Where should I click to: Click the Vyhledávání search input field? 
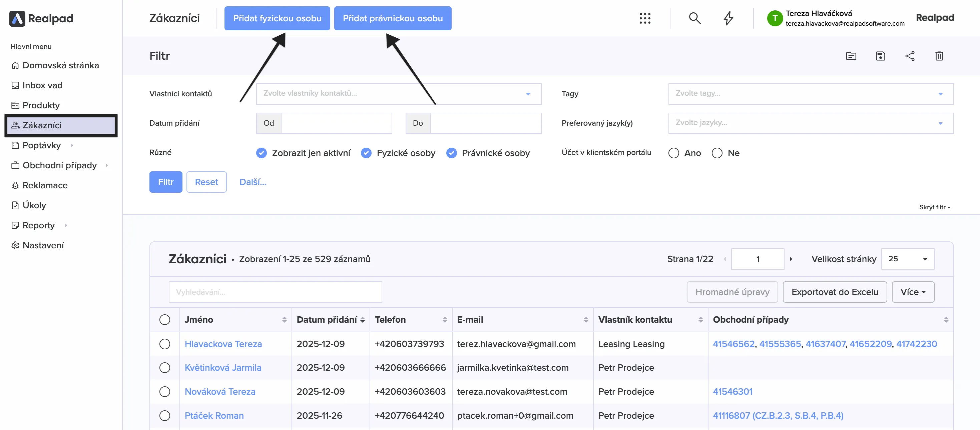[x=275, y=292]
